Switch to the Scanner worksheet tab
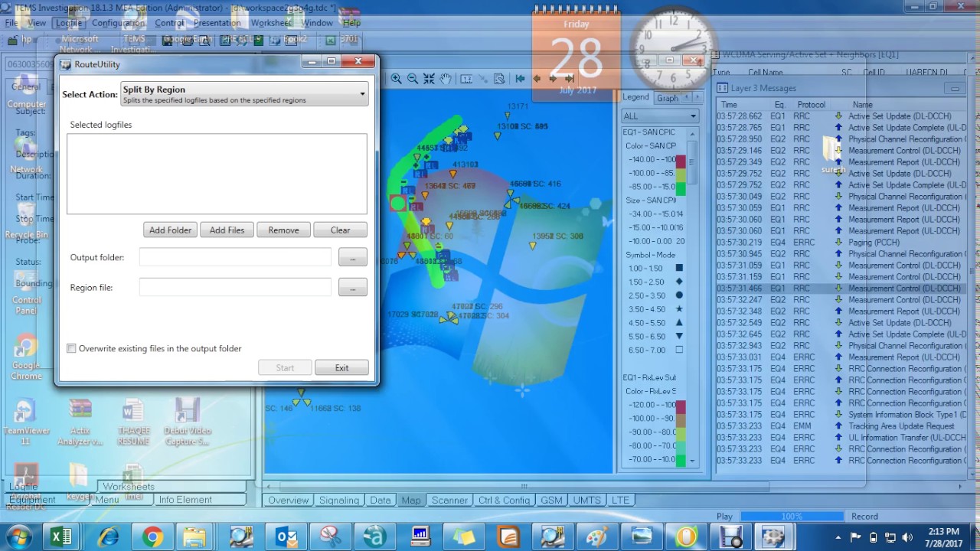This screenshot has width=980, height=551. pos(449,500)
